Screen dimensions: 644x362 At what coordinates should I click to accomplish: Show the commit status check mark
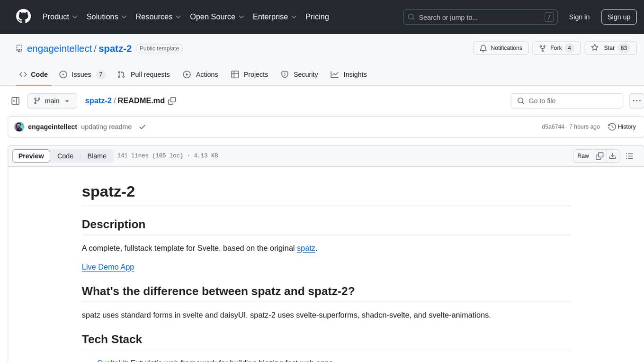(142, 127)
